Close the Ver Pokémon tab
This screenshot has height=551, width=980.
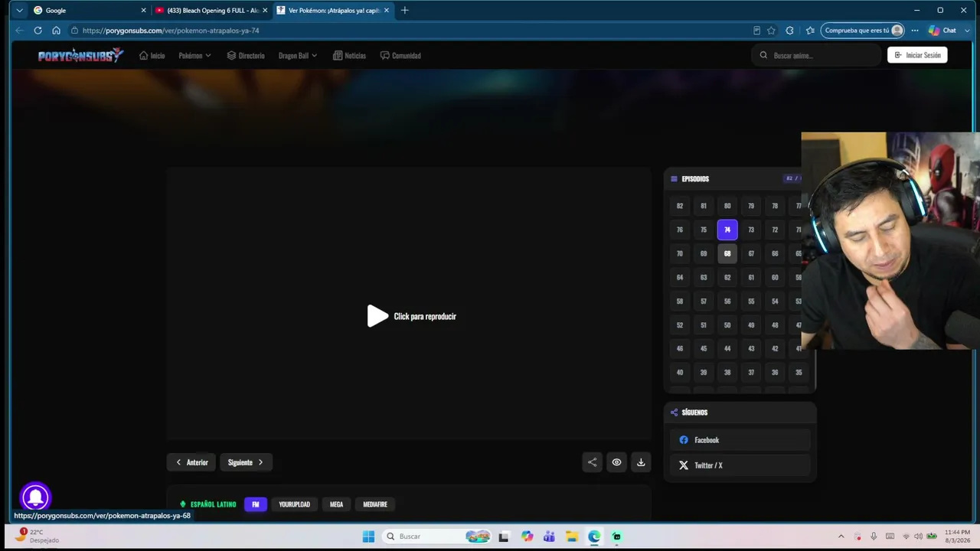pyautogui.click(x=387, y=11)
